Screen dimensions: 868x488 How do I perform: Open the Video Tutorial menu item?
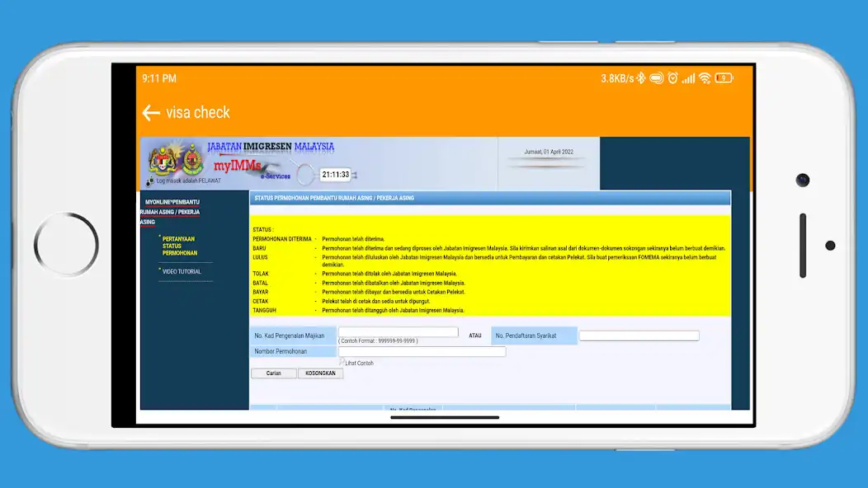(182, 272)
